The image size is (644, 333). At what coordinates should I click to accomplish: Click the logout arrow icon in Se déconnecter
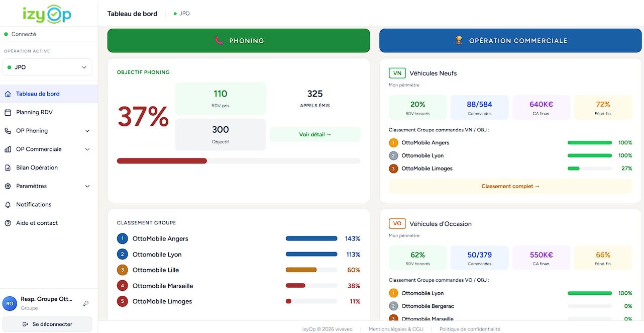(x=25, y=324)
